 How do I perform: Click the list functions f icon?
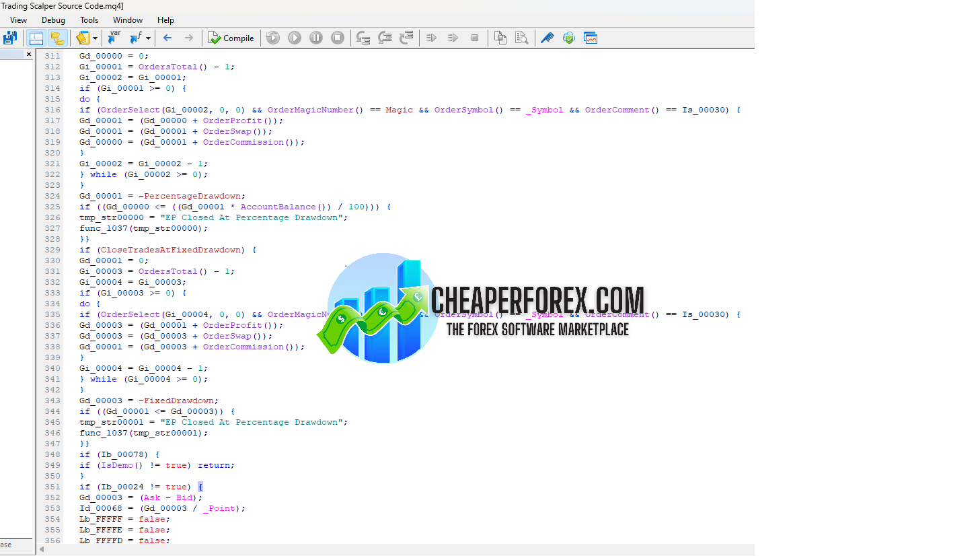tap(137, 38)
